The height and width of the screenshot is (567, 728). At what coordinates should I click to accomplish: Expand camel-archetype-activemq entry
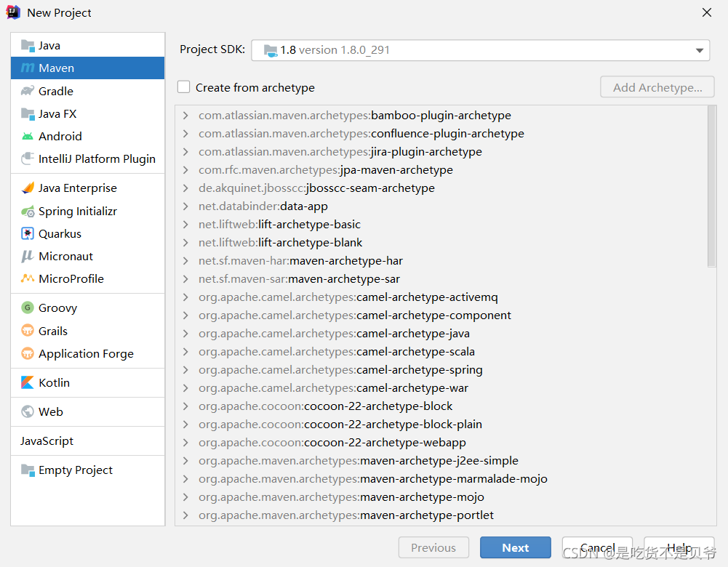[185, 297]
